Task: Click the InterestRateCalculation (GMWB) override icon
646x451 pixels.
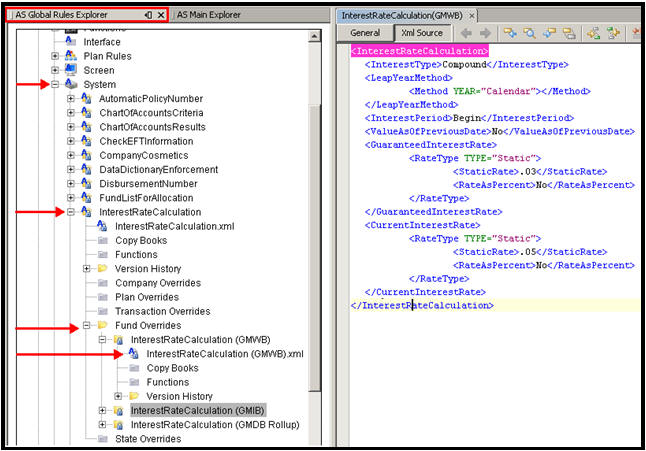Action: tap(119, 339)
